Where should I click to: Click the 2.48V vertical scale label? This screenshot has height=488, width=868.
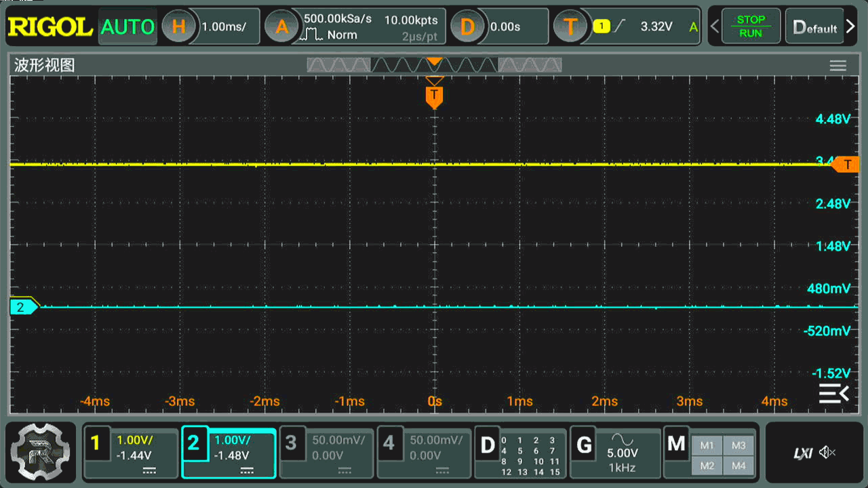point(833,204)
